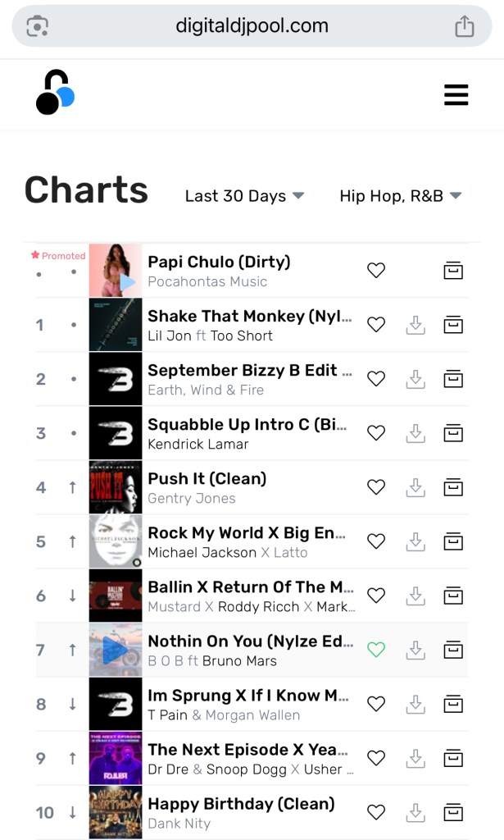Expand the Last 30 Days dropdown
This screenshot has height=840, width=504.
coord(244,196)
